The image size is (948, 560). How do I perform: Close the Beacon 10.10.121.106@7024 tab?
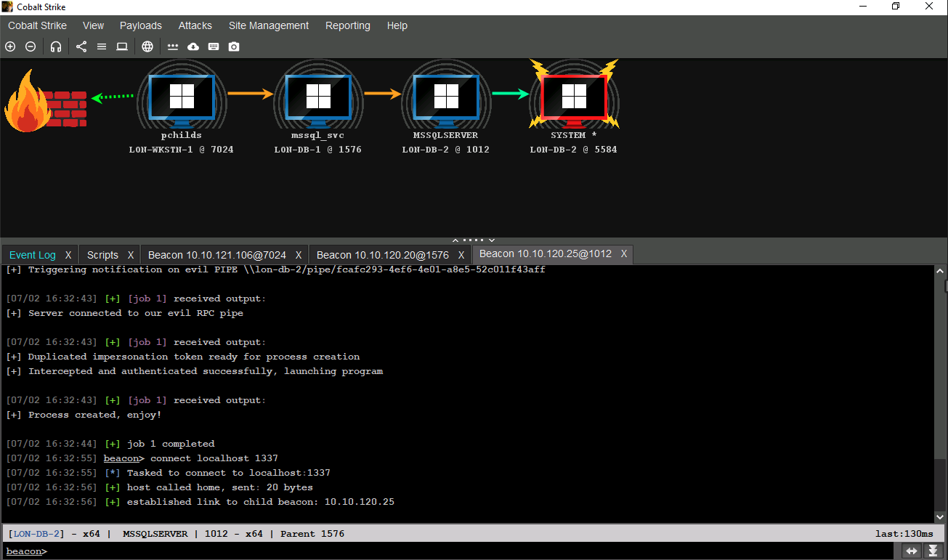(299, 255)
